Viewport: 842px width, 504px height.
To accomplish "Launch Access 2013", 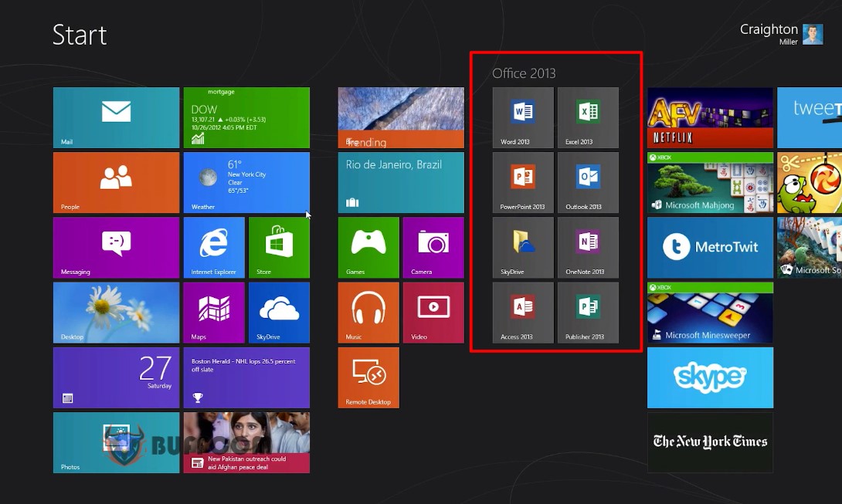I will point(523,313).
